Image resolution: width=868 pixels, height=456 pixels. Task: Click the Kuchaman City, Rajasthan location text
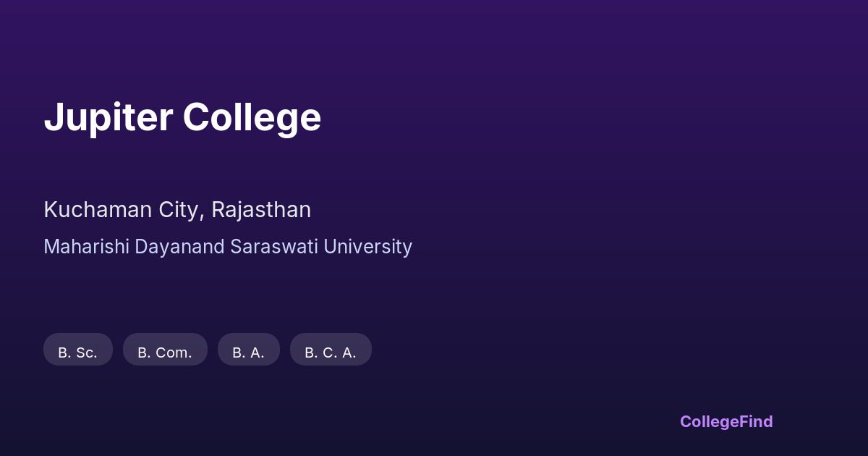click(x=177, y=210)
